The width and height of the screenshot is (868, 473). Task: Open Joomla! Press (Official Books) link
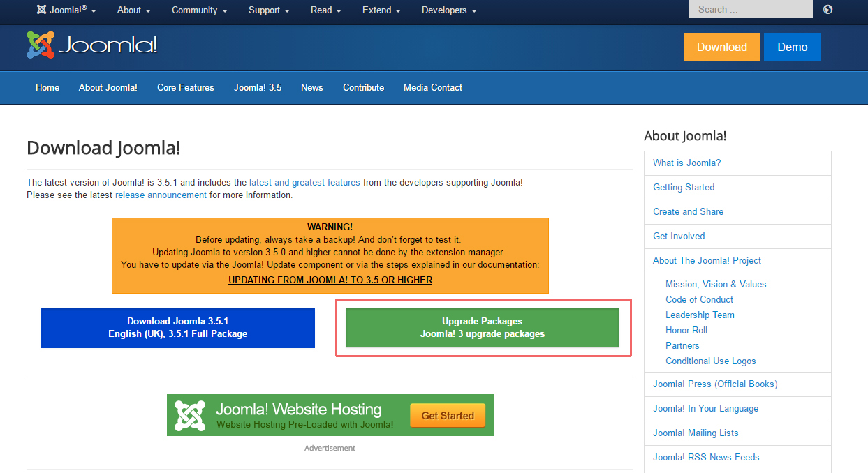[x=715, y=384]
